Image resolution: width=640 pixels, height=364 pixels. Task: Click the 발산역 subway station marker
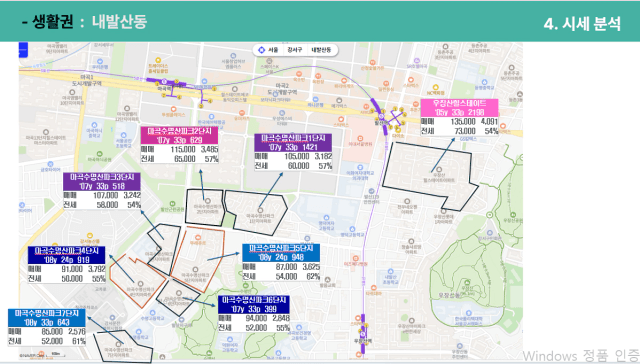[381, 117]
